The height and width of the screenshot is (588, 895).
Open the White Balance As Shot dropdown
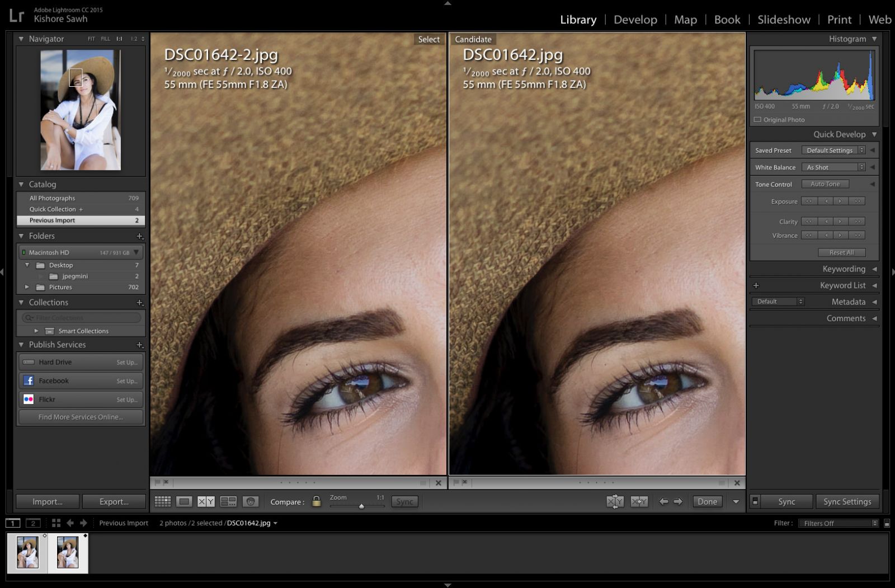coord(833,167)
